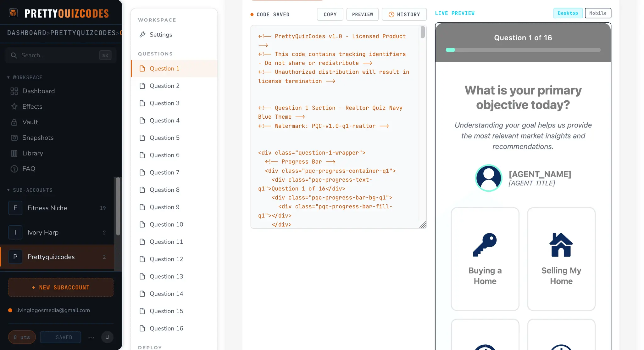Click the sidebar sub-accounts scrollbar
644x350 pixels.
118,206
